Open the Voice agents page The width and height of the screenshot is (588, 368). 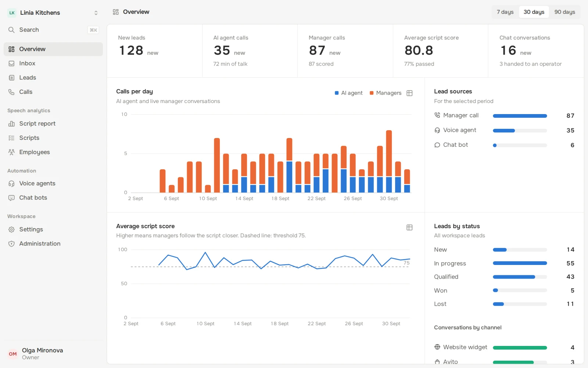[x=53, y=184]
